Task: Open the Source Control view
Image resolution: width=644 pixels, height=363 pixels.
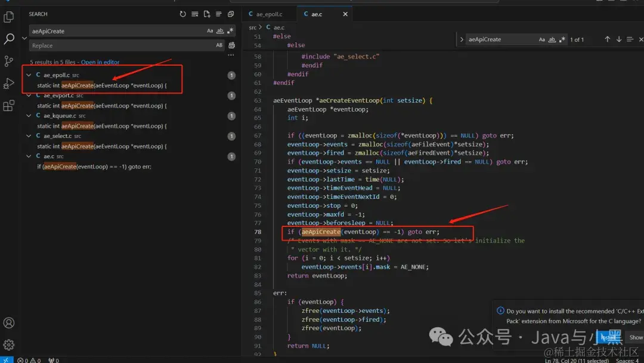Action: [x=8, y=61]
